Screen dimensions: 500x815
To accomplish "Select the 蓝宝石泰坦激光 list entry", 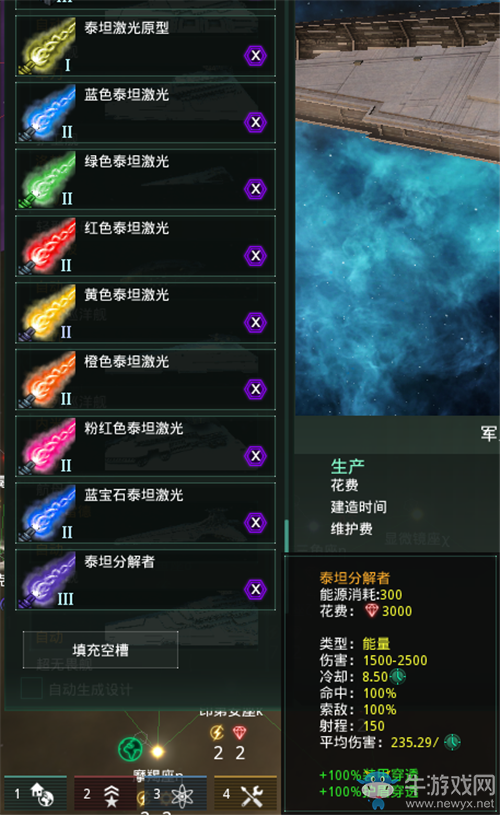I will [x=146, y=513].
